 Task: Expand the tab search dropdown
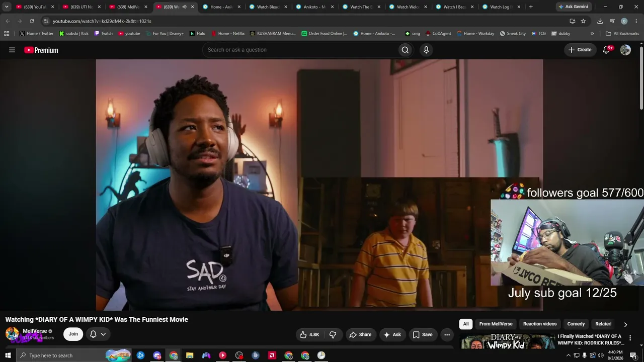click(7, 7)
